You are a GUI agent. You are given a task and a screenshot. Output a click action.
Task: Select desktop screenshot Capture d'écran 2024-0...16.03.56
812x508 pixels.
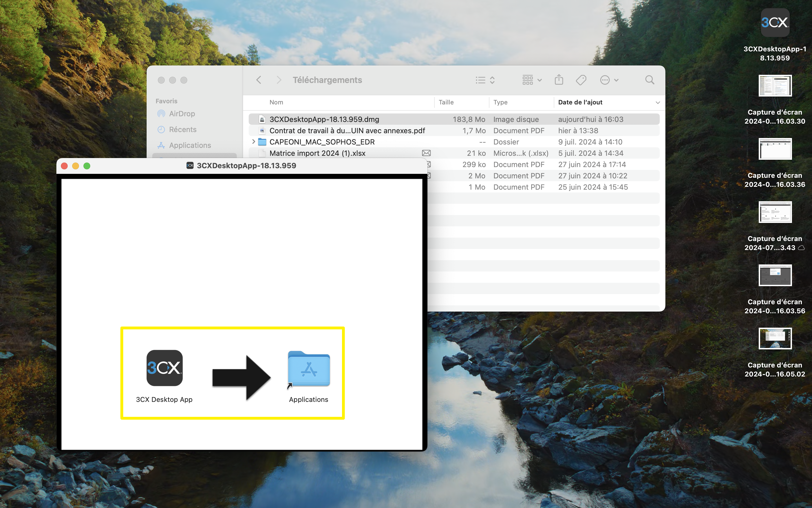tap(775, 275)
